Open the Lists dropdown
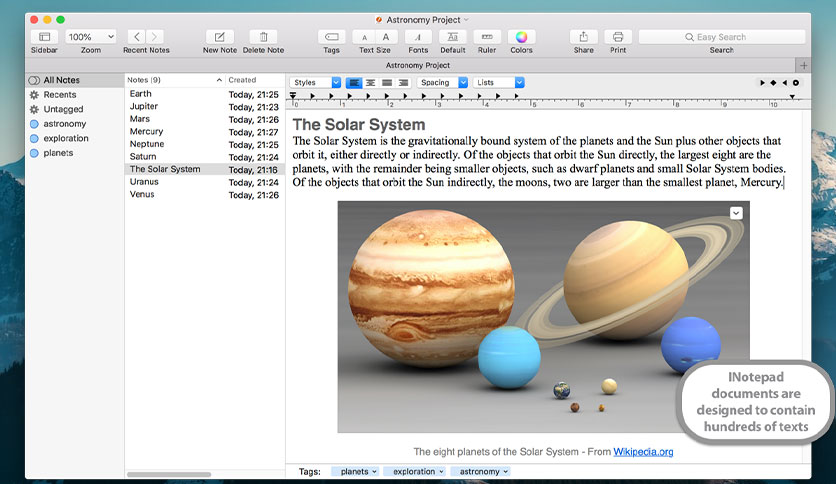The image size is (836, 484). click(x=499, y=83)
